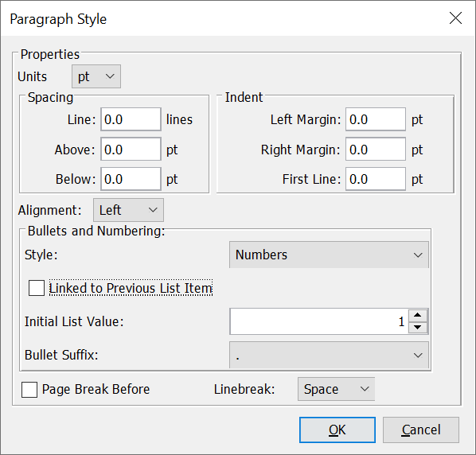Viewport: 476px width, 455px height.
Task: Open the Bullet Suffix dropdown
Action: 329,356
